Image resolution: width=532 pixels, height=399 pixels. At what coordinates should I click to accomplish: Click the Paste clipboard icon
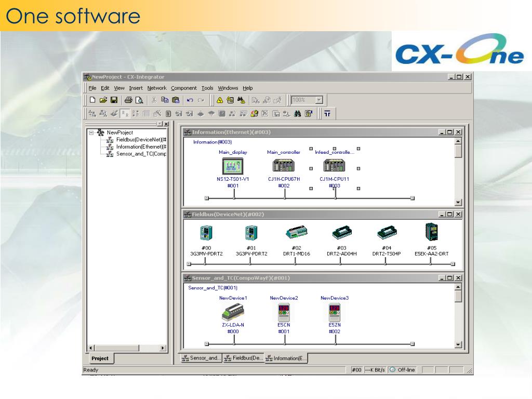176,100
